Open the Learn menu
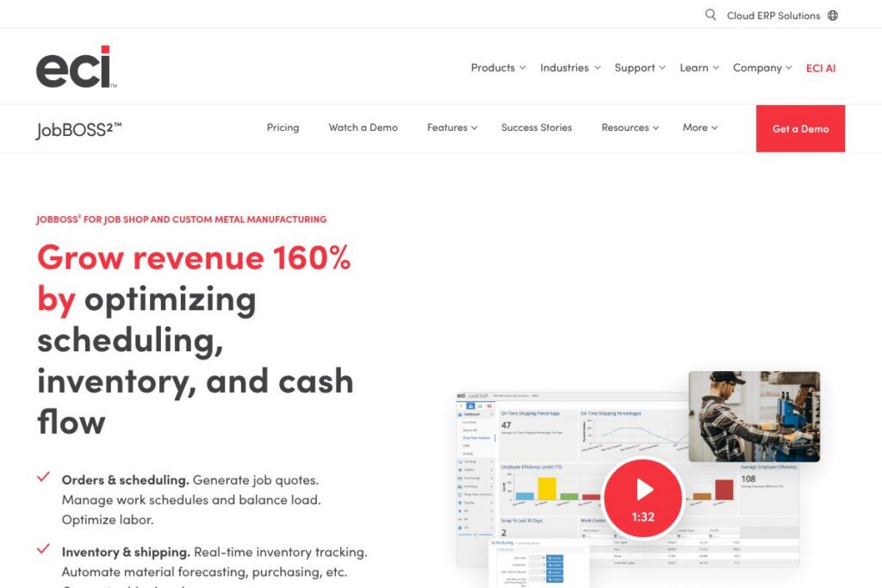 (699, 68)
